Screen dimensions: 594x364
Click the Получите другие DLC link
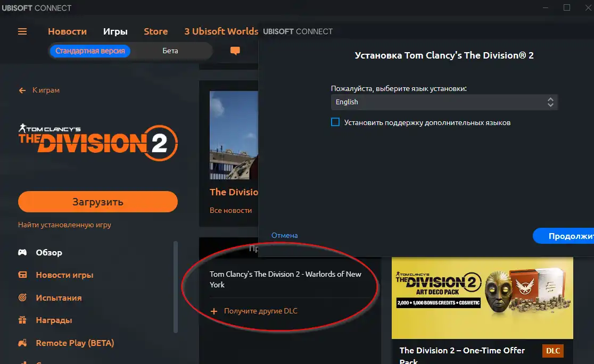coord(261,311)
